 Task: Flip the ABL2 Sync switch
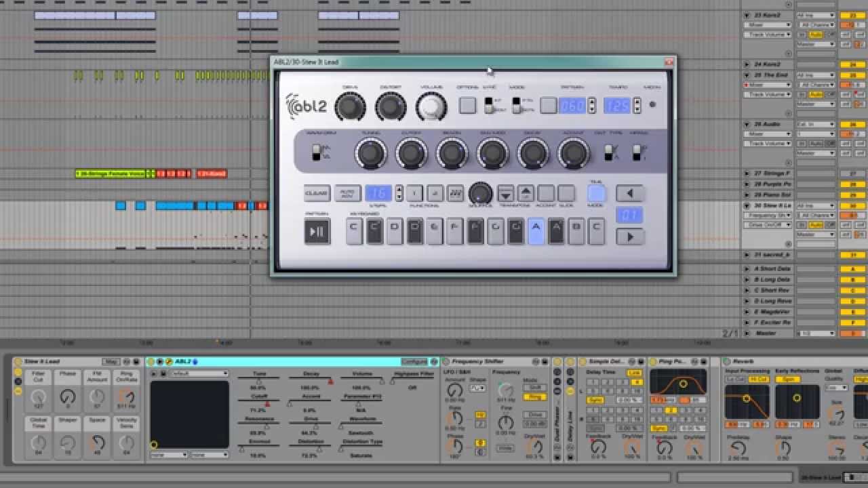pyautogui.click(x=488, y=105)
